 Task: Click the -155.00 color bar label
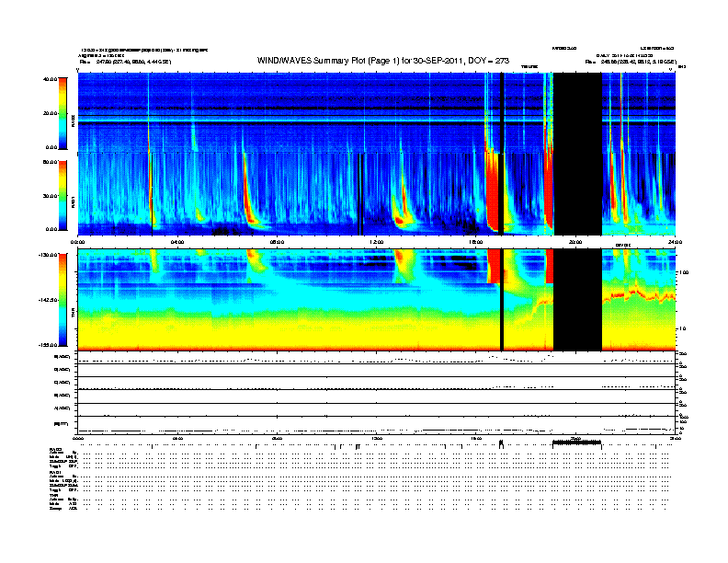point(49,345)
